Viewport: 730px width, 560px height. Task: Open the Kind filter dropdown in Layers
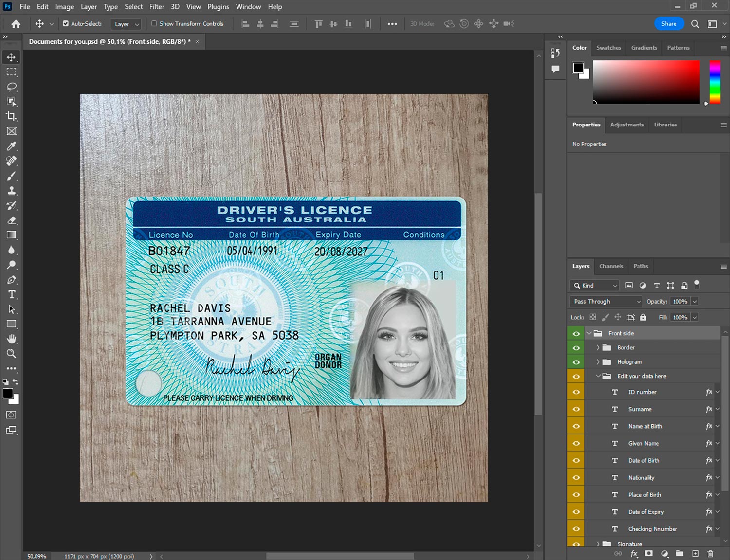tap(595, 286)
